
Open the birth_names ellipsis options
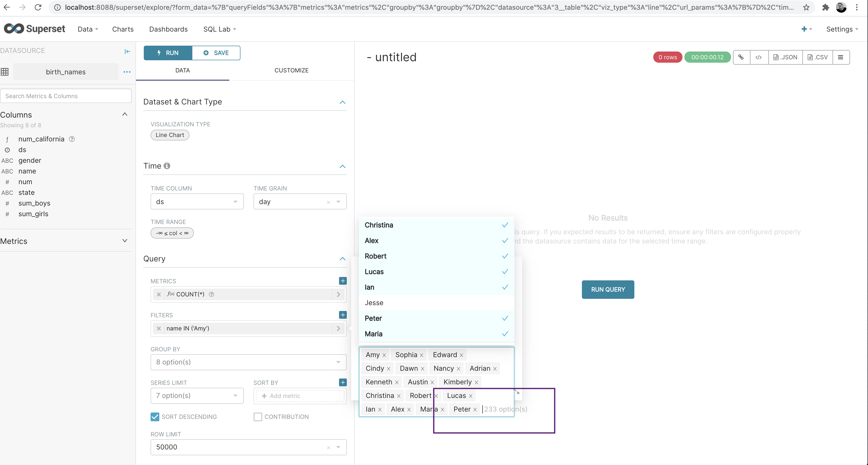(x=127, y=72)
